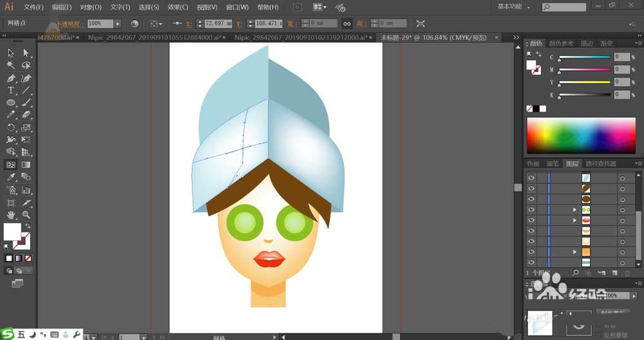The image size is (644, 340).
Task: Select the Zoom magnifier tool
Action: (x=26, y=214)
